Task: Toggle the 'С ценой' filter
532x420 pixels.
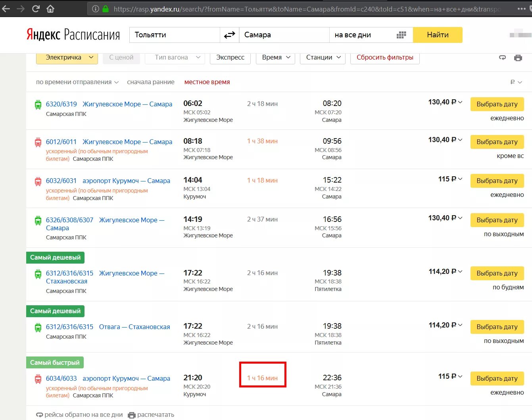Action: 121,58
